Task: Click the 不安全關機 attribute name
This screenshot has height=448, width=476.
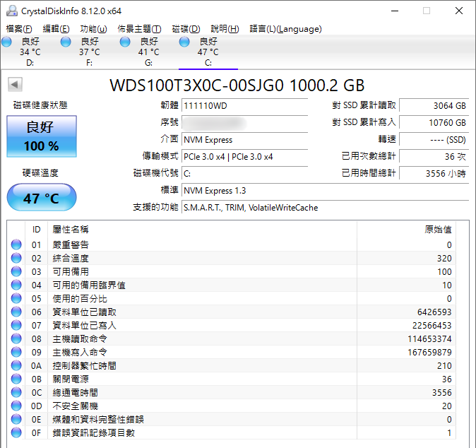Action: [75, 406]
